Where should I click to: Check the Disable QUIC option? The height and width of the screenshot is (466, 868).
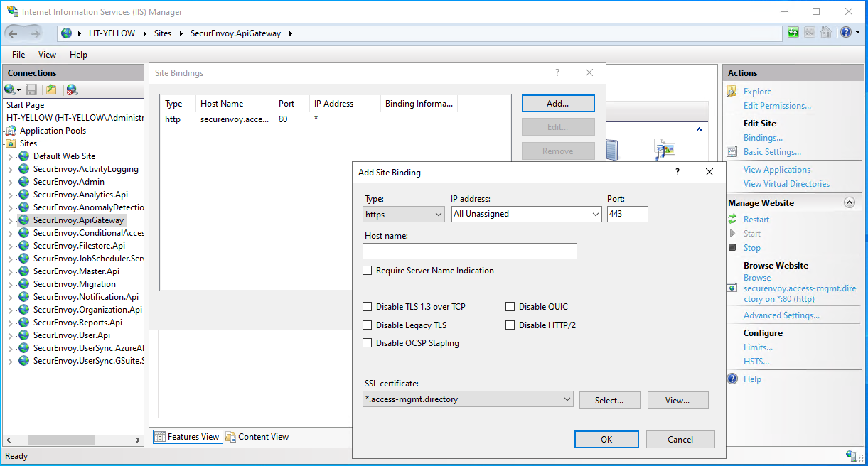point(510,306)
